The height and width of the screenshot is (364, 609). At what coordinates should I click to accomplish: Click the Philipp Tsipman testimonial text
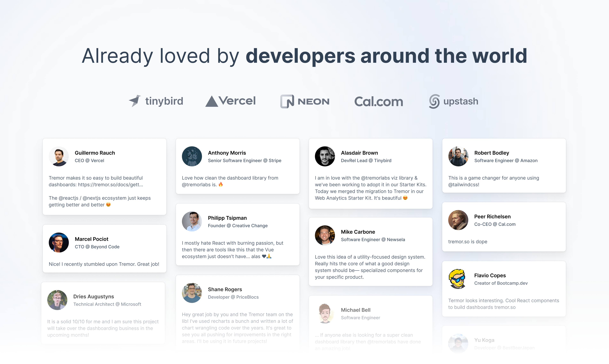pyautogui.click(x=232, y=250)
